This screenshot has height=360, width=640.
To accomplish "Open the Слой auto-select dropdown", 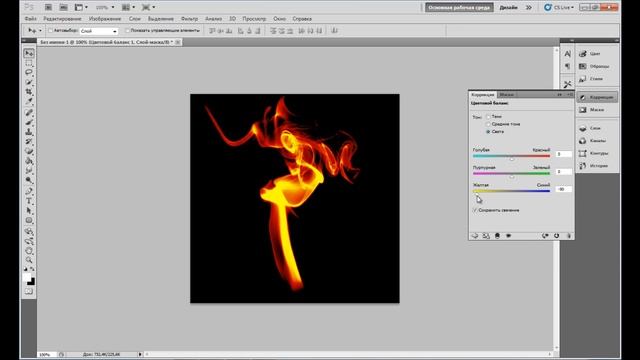I will click(98, 31).
